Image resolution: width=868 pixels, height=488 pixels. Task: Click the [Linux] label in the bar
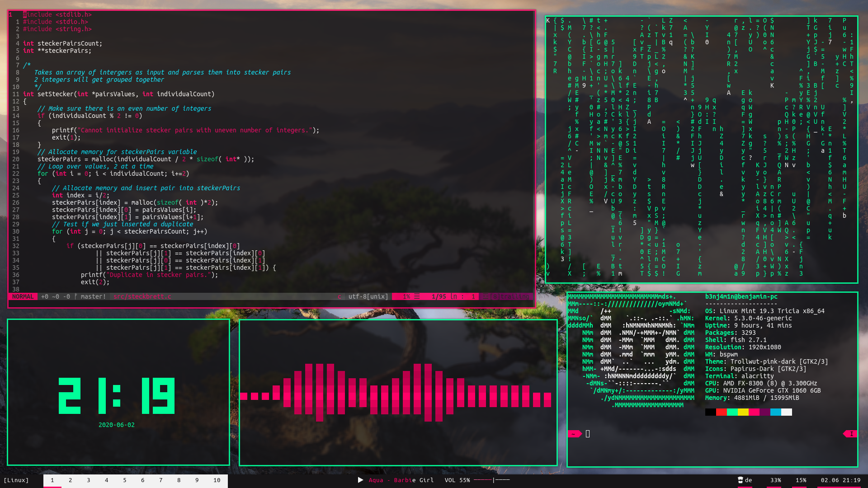pos(16,480)
